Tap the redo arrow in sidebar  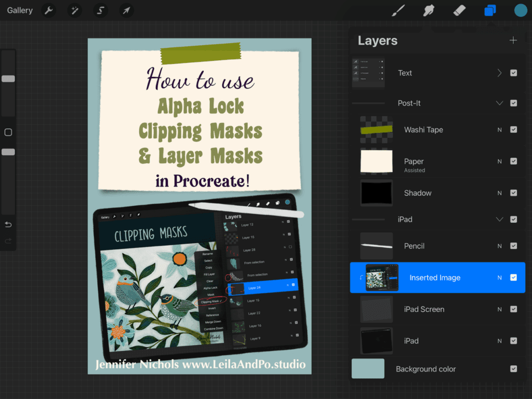click(8, 241)
